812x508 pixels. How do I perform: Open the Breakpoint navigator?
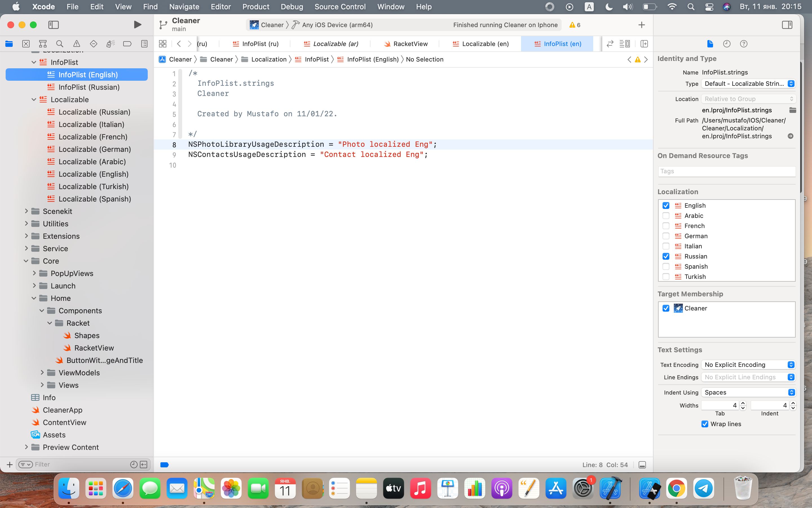[x=127, y=44]
